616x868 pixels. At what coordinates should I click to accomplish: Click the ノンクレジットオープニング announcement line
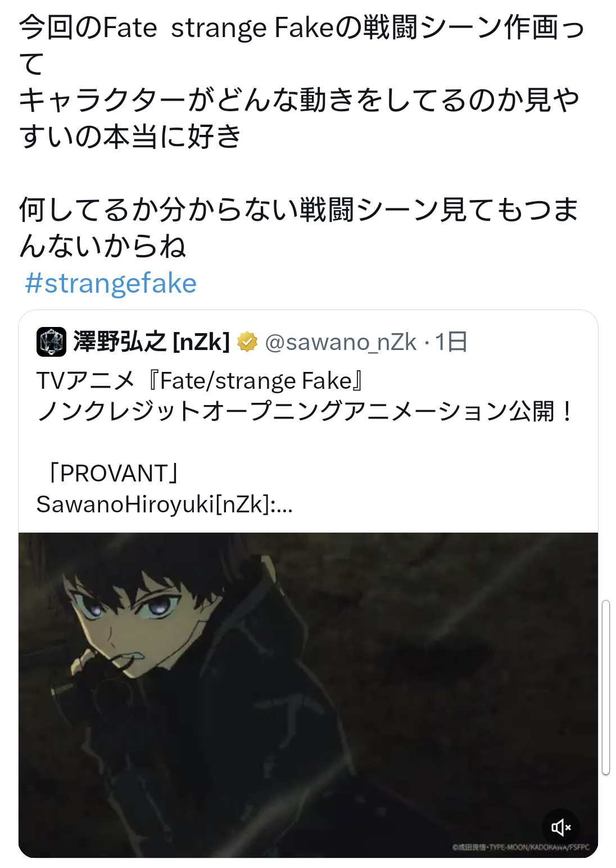[x=306, y=412]
